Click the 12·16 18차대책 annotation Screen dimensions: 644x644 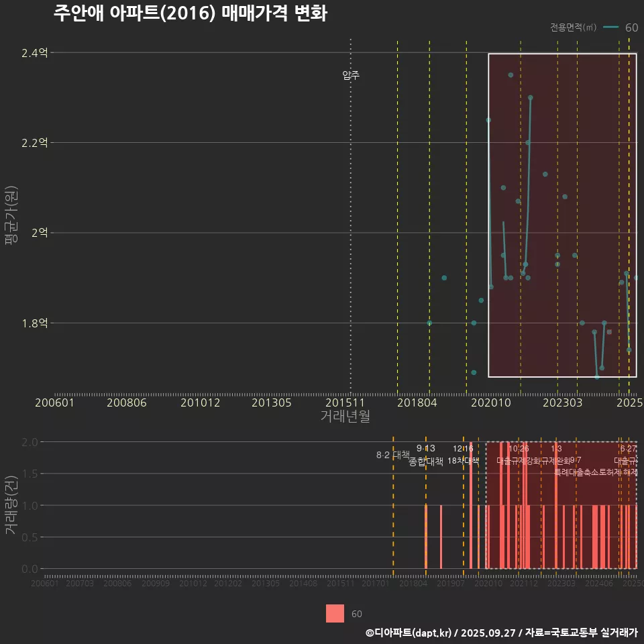click(463, 455)
